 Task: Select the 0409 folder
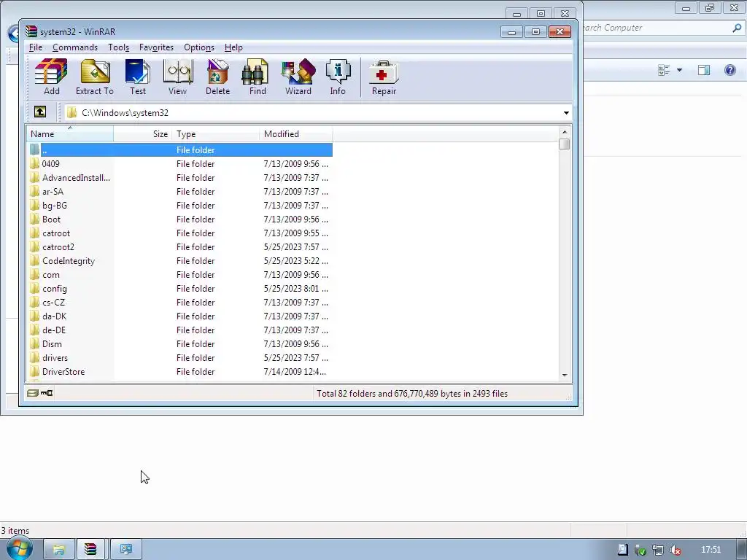click(179, 164)
